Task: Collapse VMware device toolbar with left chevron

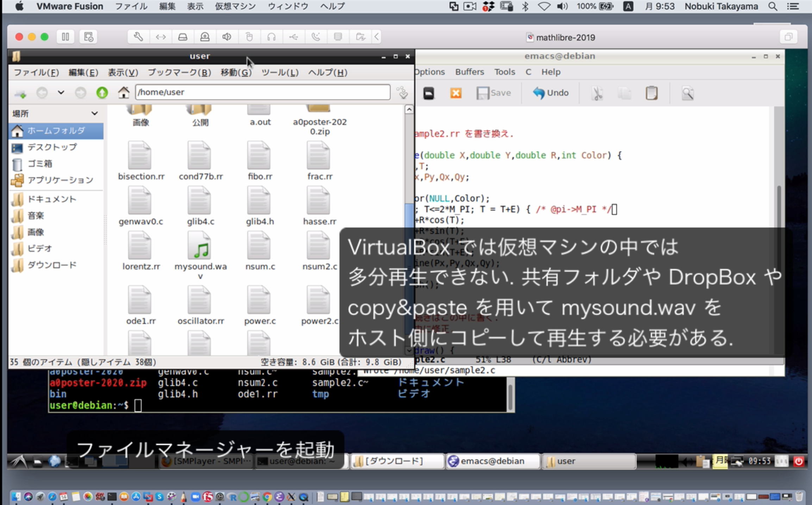Action: [x=376, y=37]
